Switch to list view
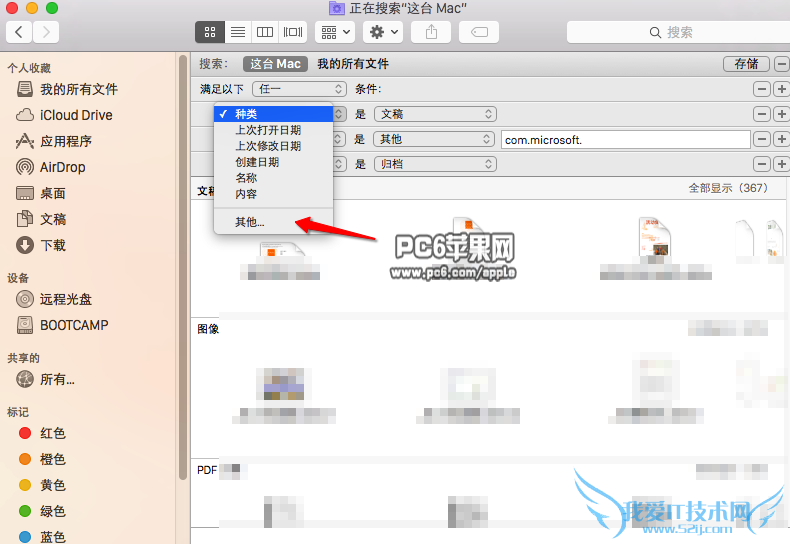Viewport: 790px width, 544px height. pos(238,32)
